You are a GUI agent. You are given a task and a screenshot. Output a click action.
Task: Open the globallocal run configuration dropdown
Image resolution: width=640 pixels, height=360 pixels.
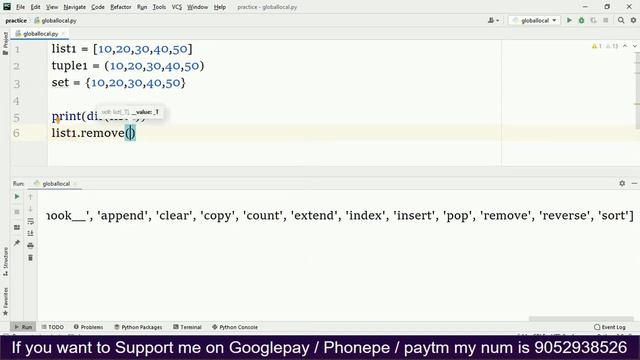[534, 20]
